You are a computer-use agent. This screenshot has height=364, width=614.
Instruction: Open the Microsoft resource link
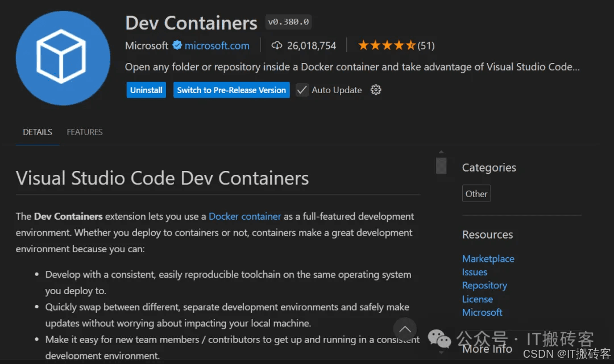coord(482,312)
